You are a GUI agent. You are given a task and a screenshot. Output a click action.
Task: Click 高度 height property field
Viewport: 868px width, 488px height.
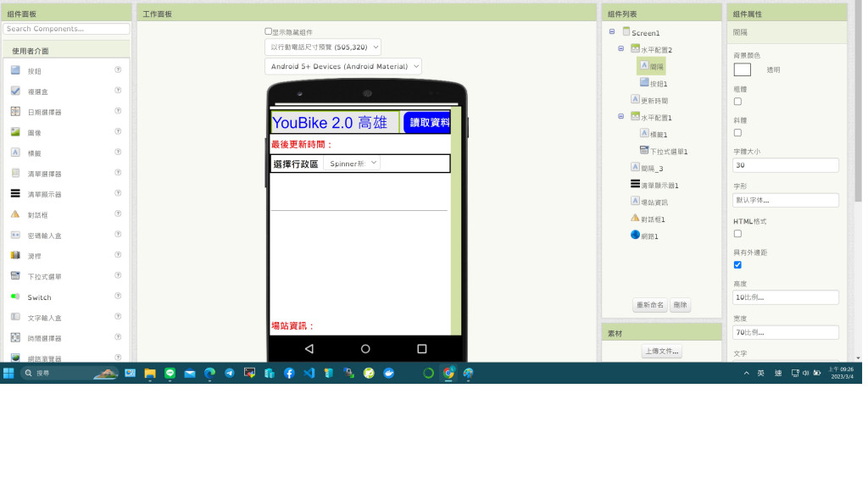click(x=786, y=297)
